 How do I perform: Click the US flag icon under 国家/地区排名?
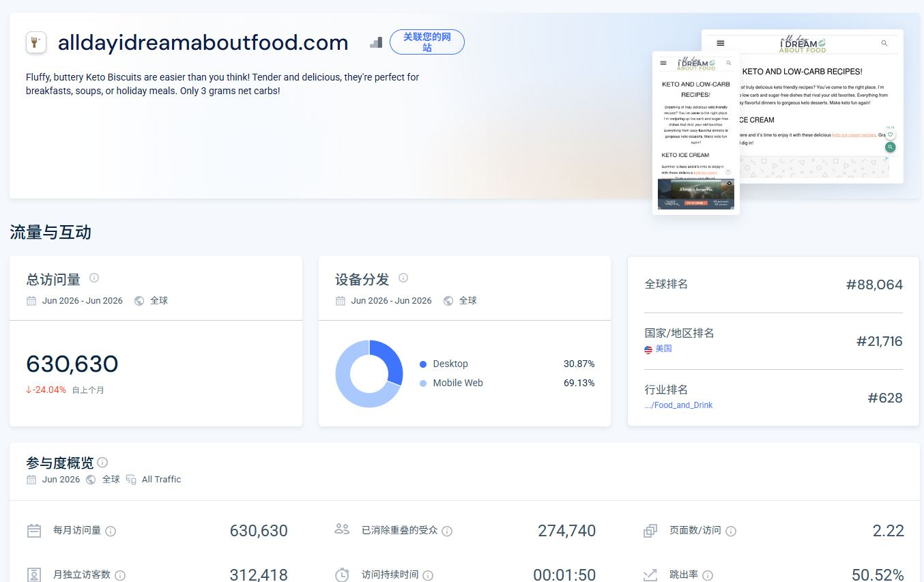648,349
